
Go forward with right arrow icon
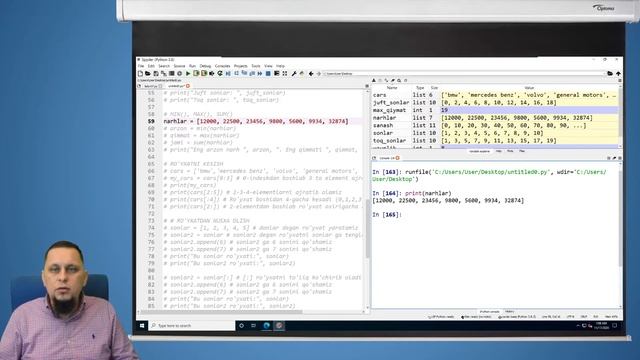[319, 73]
